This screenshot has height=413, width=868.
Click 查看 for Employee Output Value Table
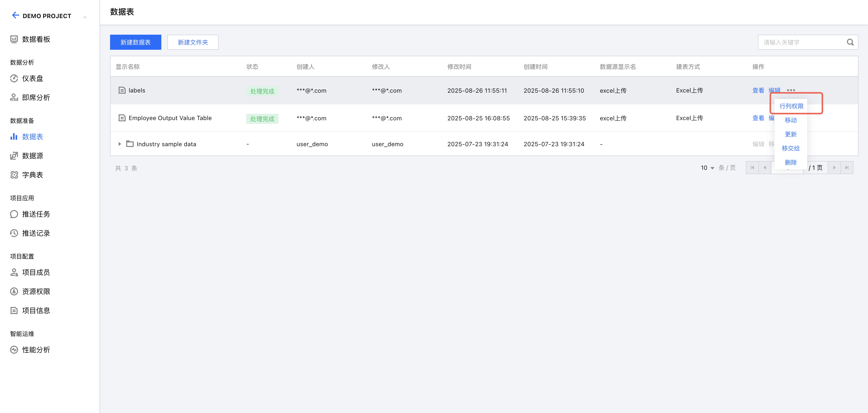tap(758, 118)
